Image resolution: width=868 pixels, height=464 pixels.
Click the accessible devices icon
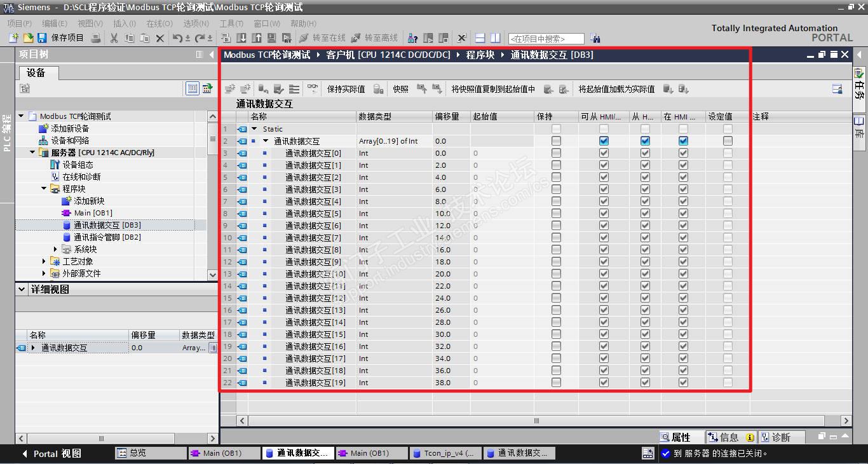coord(412,38)
